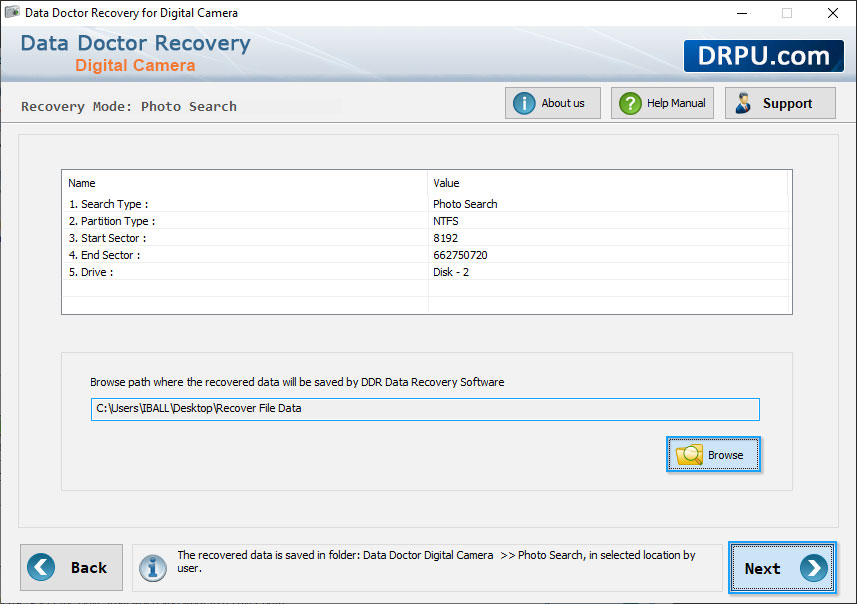The width and height of the screenshot is (857, 604).
Task: Open the Help Manual text button
Action: tap(676, 103)
